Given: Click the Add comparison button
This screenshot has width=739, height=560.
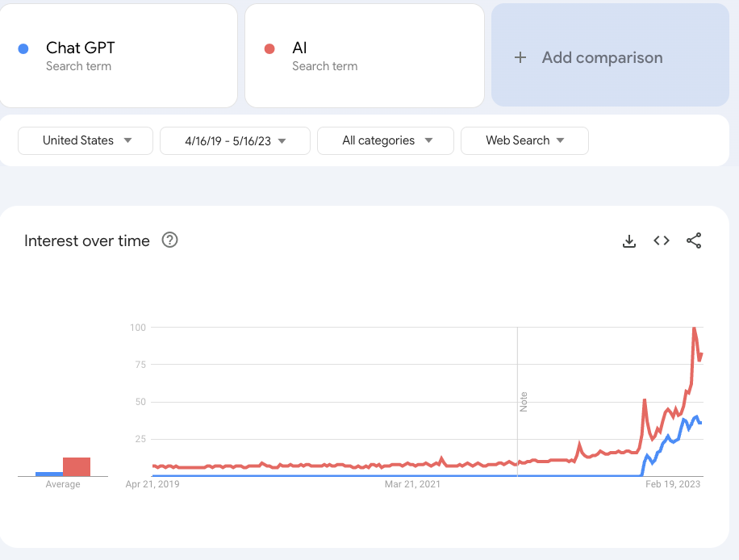Looking at the screenshot, I should tap(611, 55).
